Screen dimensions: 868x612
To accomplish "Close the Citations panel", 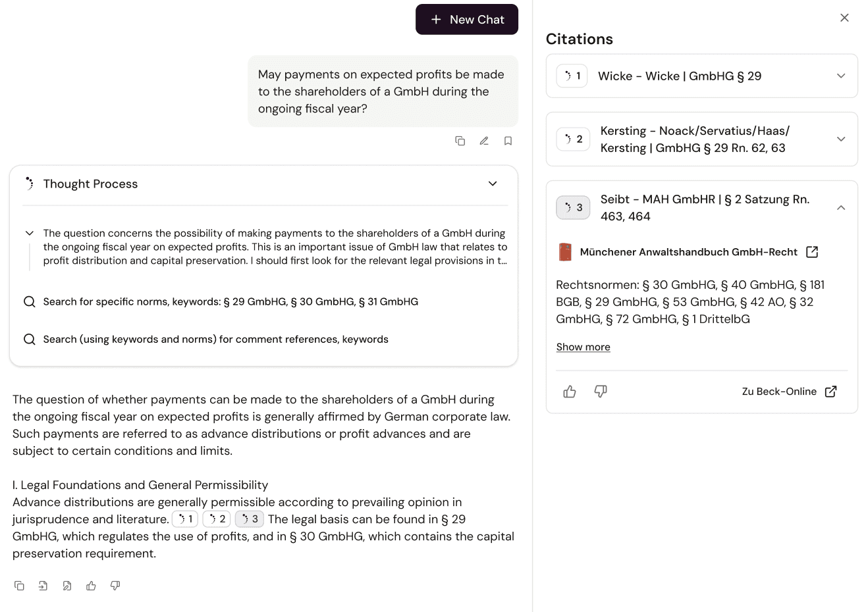I will point(844,18).
